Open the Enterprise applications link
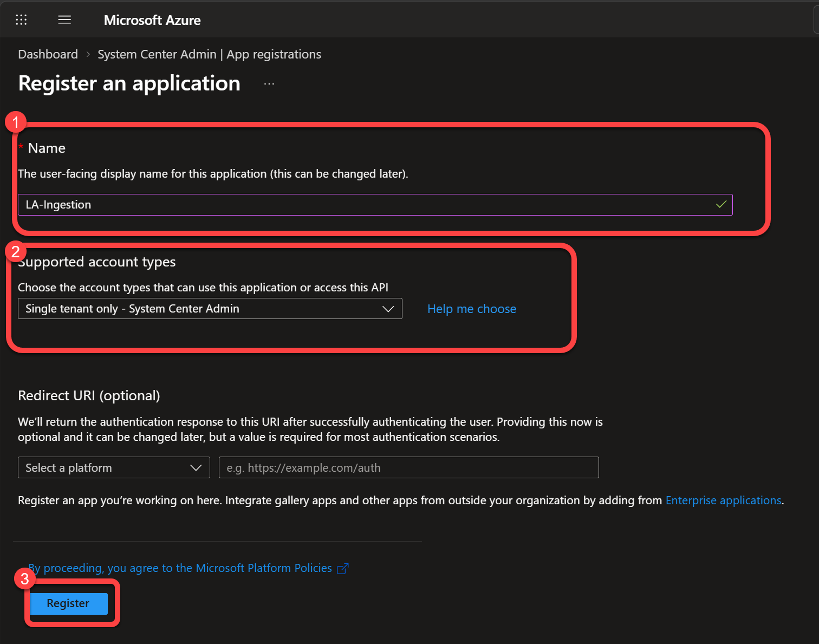 [723, 500]
